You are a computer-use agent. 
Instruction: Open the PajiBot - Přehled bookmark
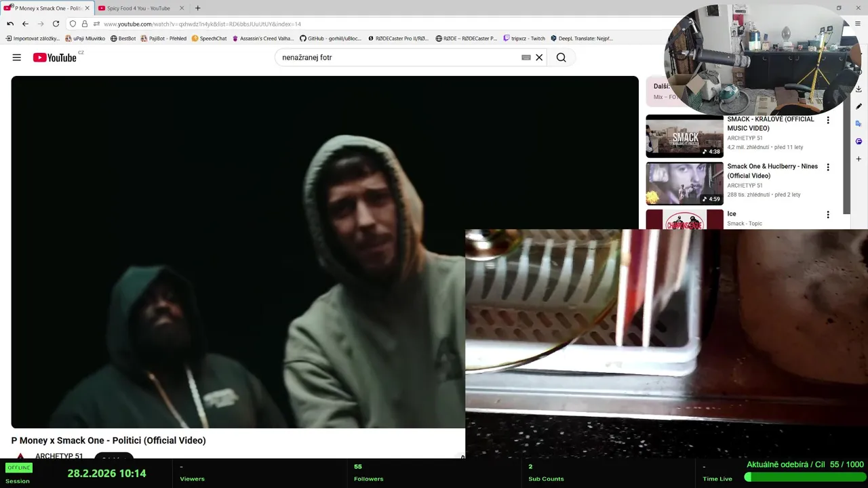(163, 39)
